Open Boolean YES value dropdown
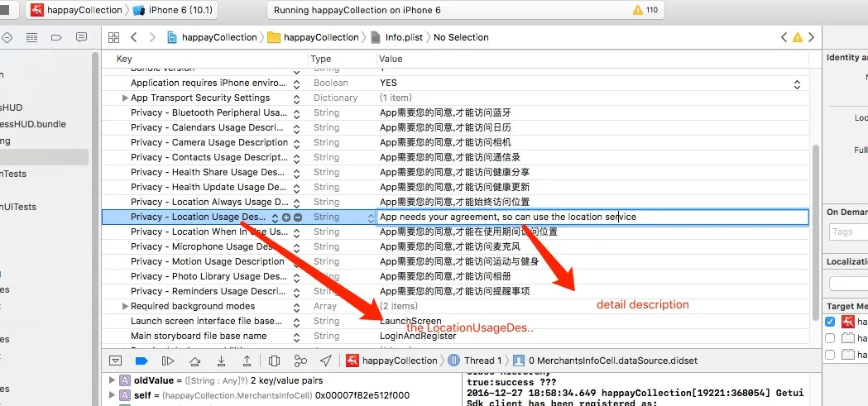 pyautogui.click(x=797, y=84)
